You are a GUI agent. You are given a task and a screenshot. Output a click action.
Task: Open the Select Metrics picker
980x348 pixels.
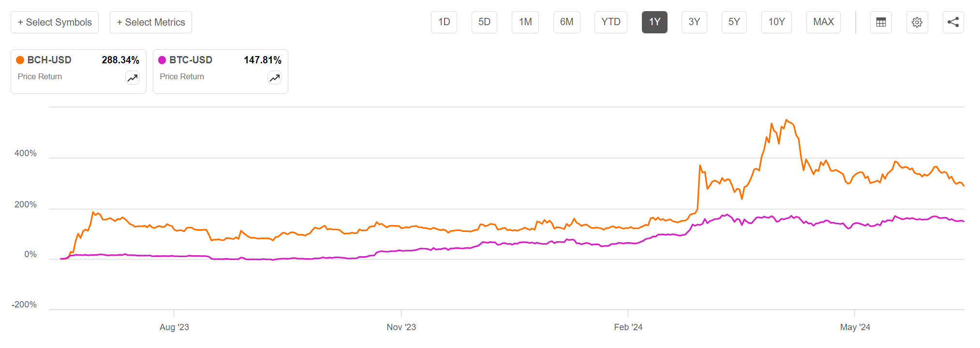tap(150, 22)
